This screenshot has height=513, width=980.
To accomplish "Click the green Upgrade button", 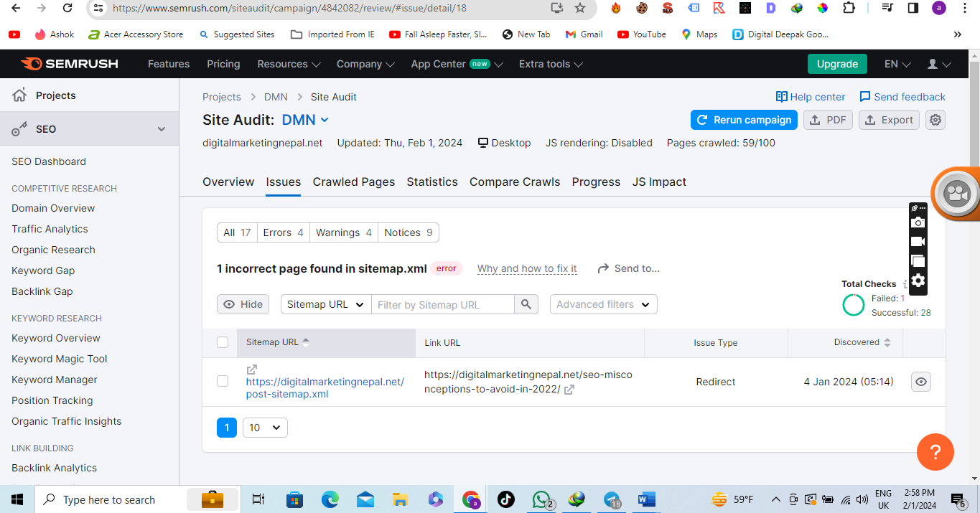I will coord(837,64).
